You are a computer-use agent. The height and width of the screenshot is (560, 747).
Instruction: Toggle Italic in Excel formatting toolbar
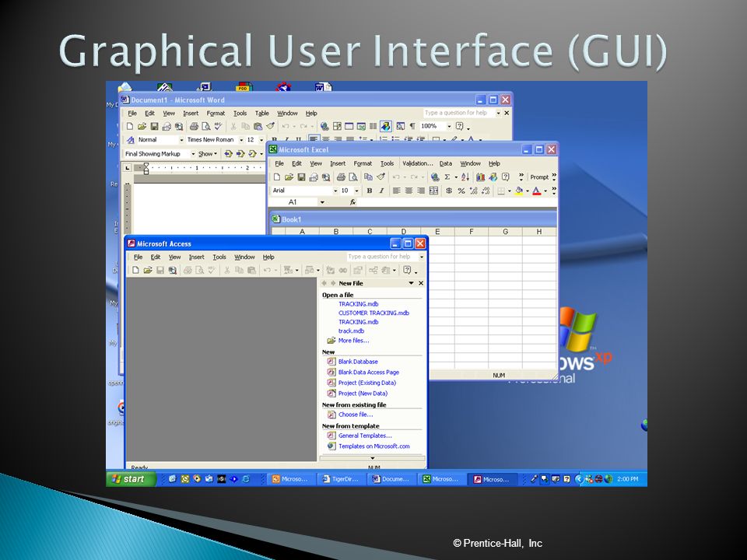(381, 191)
